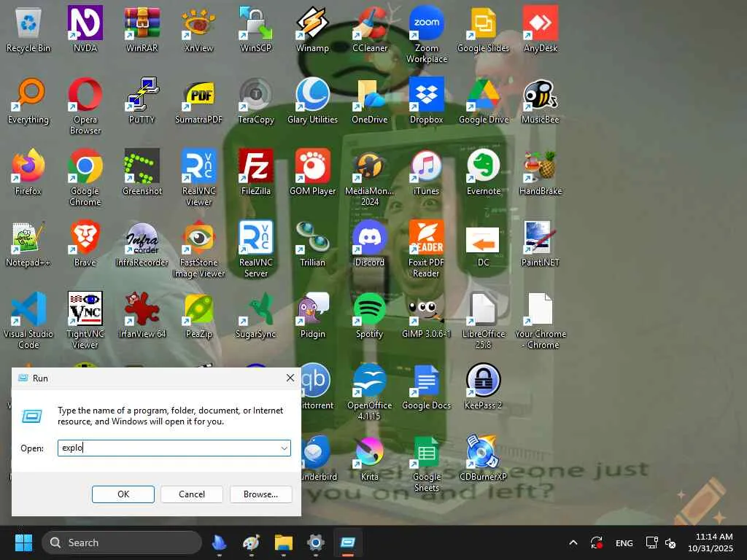Open the Paint palette taskbar icon
Viewport: 747px width, 560px height.
pos(251,542)
